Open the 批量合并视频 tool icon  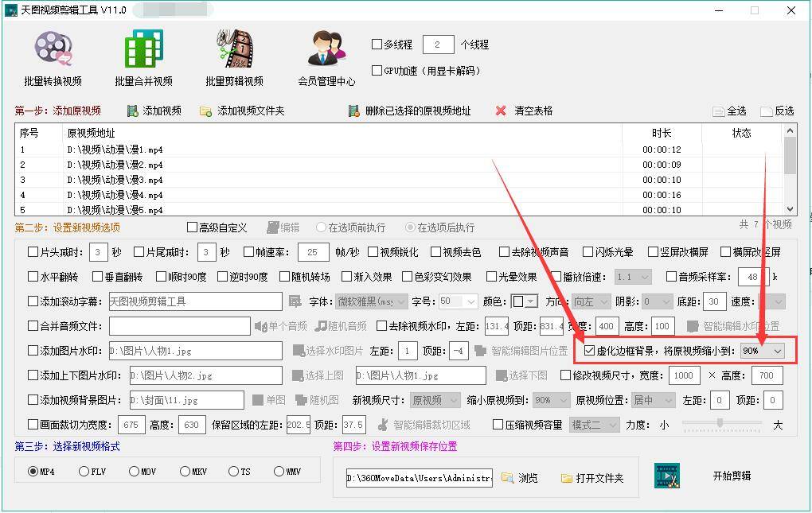click(144, 49)
